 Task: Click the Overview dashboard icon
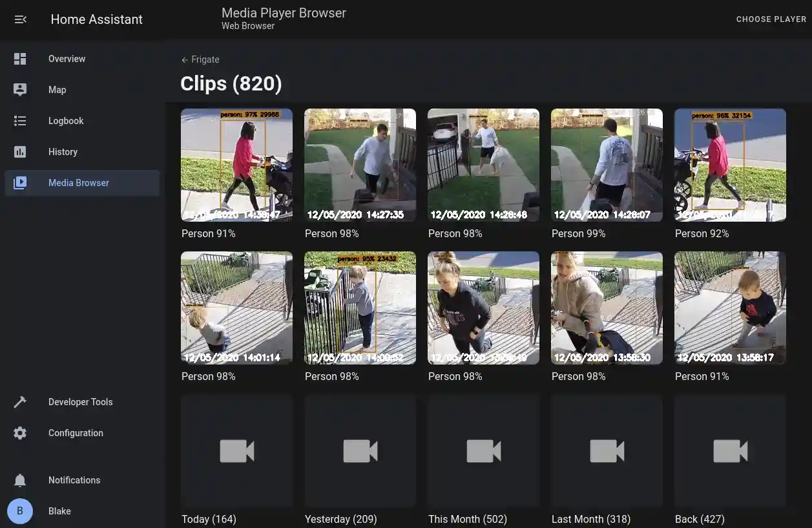[20, 59]
